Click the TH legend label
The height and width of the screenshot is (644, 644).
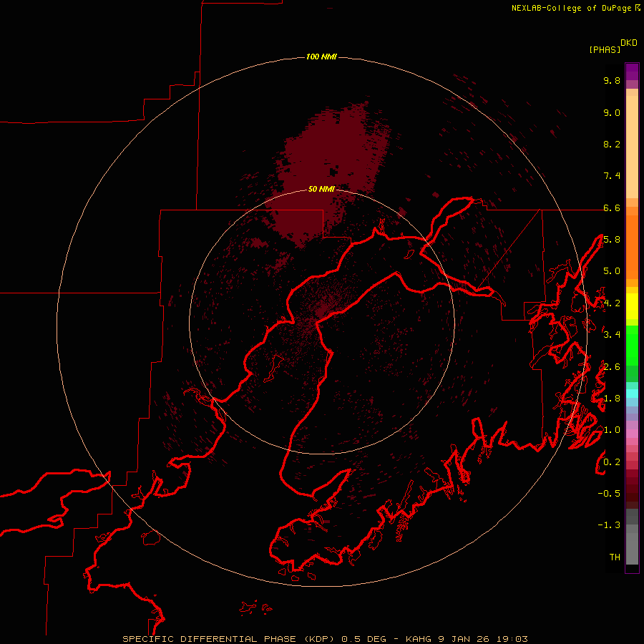pyautogui.click(x=615, y=557)
